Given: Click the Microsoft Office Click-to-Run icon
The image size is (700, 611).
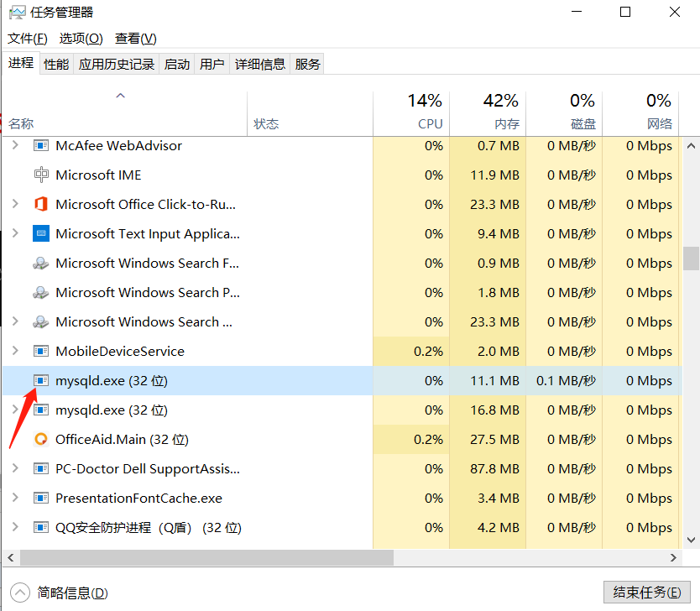Looking at the screenshot, I should (41, 204).
